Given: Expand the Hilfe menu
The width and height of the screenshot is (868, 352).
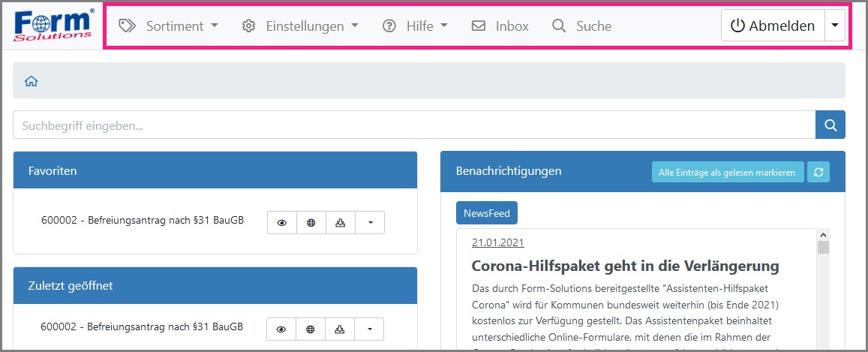Looking at the screenshot, I should (416, 26).
